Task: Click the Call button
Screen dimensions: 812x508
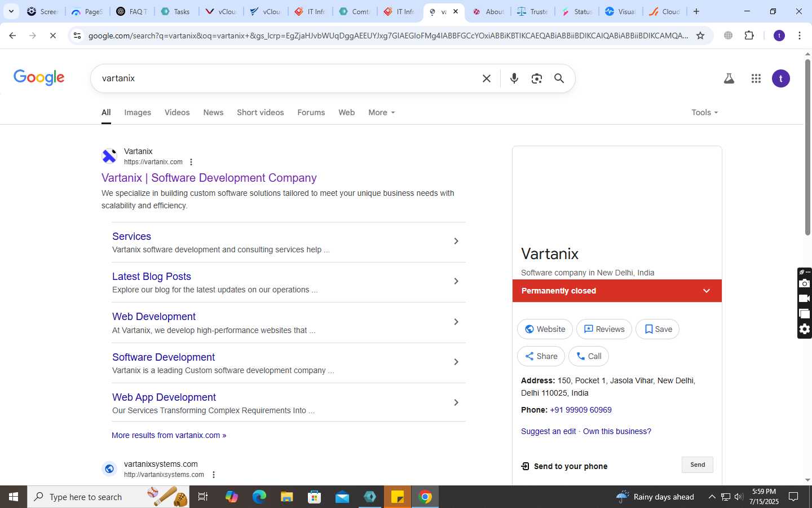Action: 589,356
